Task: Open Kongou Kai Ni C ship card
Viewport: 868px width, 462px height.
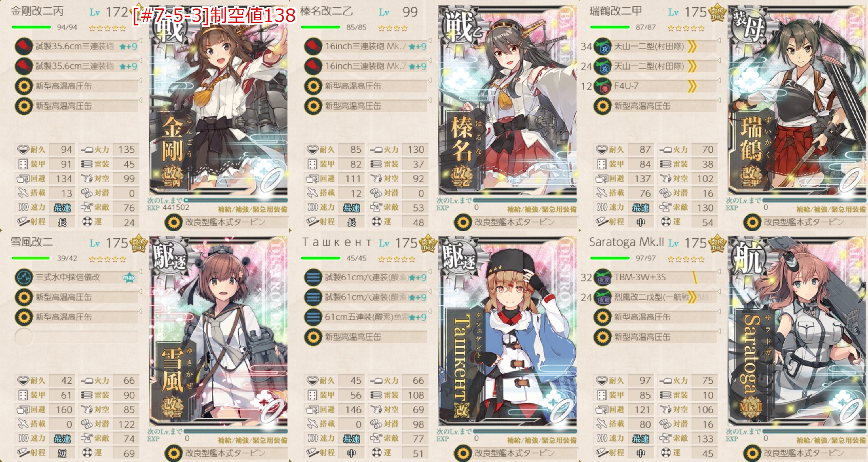Action: click(x=218, y=102)
